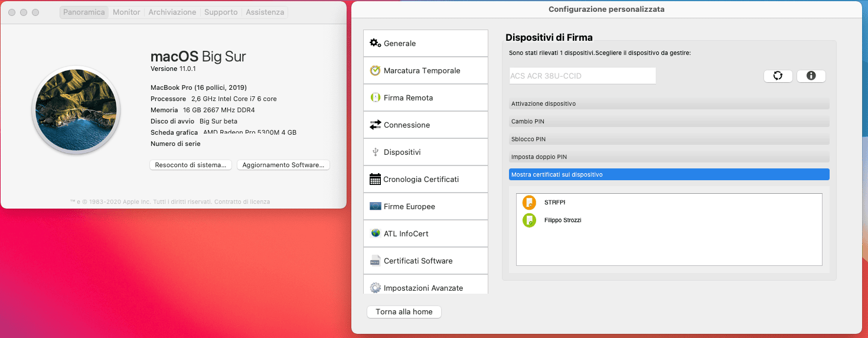Close the About This Mac window
The image size is (868, 338).
(x=12, y=12)
